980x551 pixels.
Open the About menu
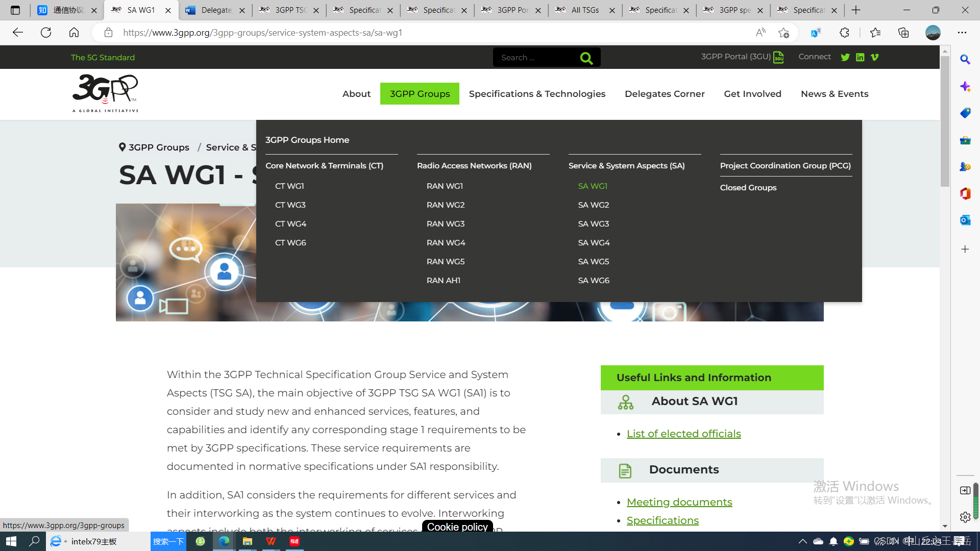[x=356, y=94]
